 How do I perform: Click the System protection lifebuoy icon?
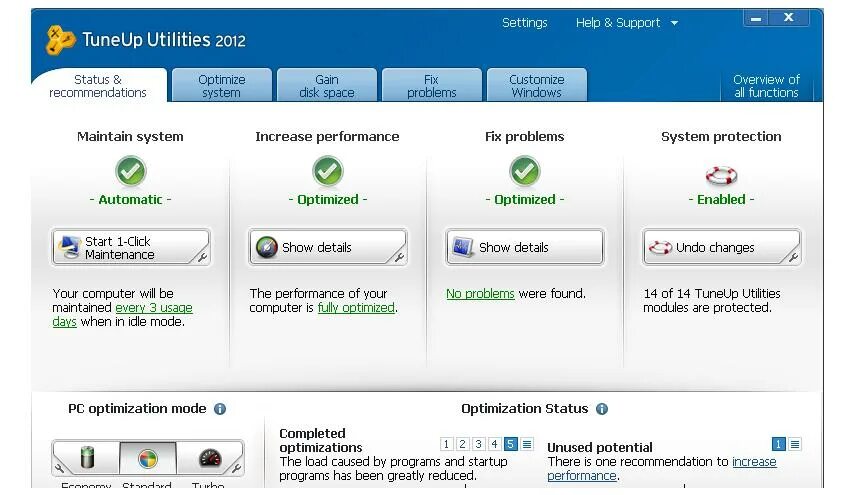coord(721,174)
